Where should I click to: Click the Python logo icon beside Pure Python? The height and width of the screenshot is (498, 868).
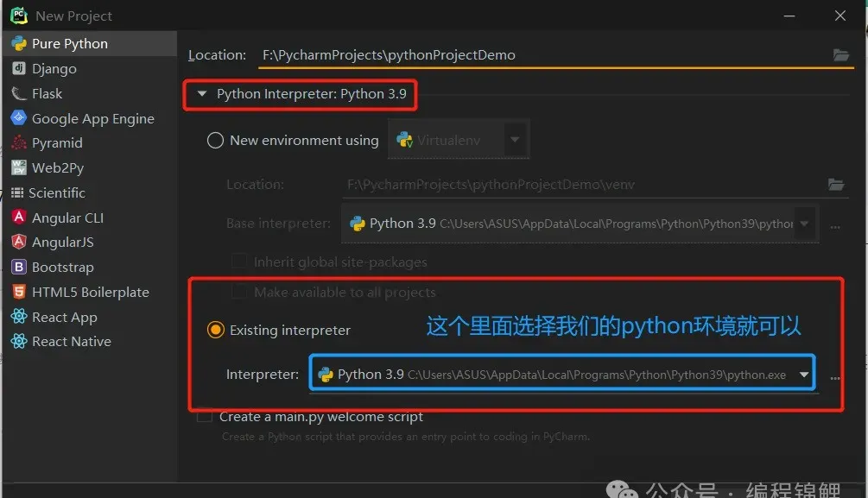19,43
